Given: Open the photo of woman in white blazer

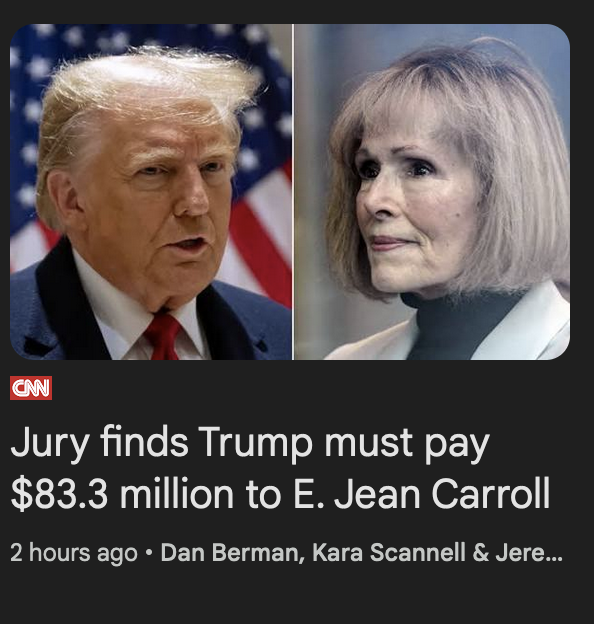Looking at the screenshot, I should [x=432, y=192].
